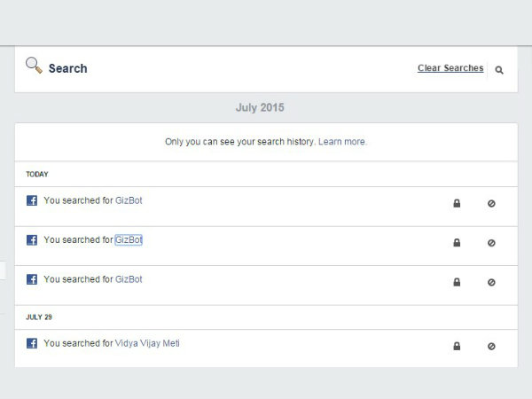
Task: Click the Clear Searches link
Action: pos(450,68)
